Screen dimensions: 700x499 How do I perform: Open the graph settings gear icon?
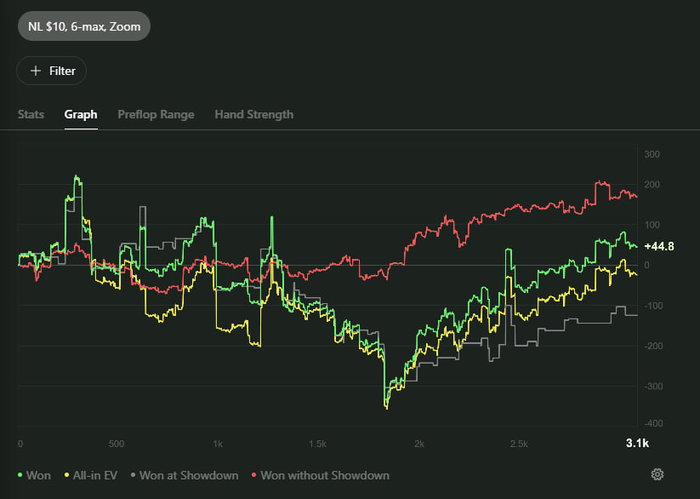[657, 474]
